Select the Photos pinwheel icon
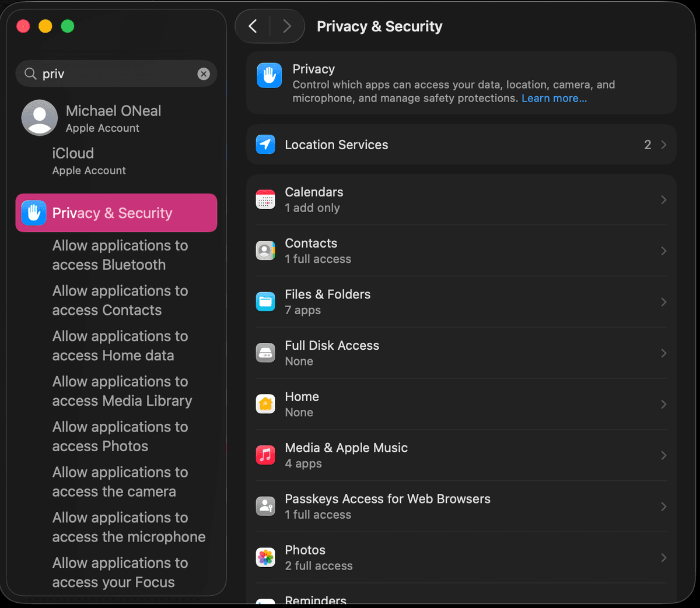This screenshot has width=700, height=608. click(265, 557)
